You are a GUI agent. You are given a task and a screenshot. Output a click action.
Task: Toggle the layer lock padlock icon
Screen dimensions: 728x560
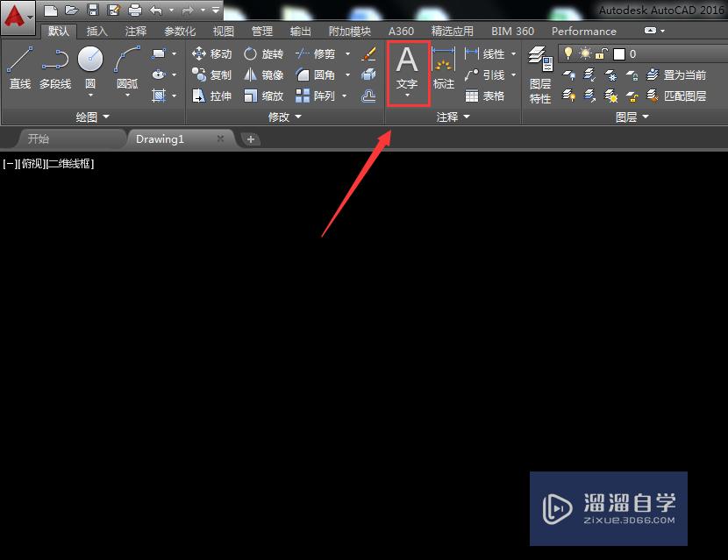click(x=602, y=54)
